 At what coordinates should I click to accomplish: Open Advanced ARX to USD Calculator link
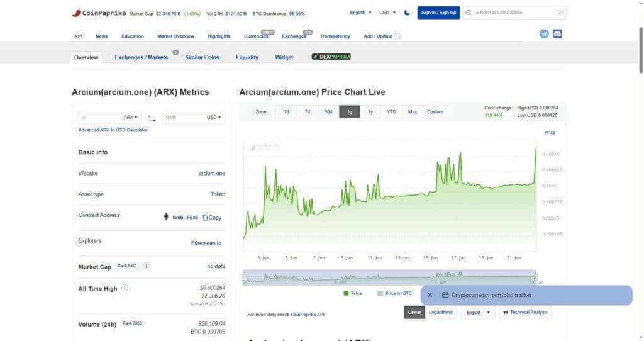[113, 130]
